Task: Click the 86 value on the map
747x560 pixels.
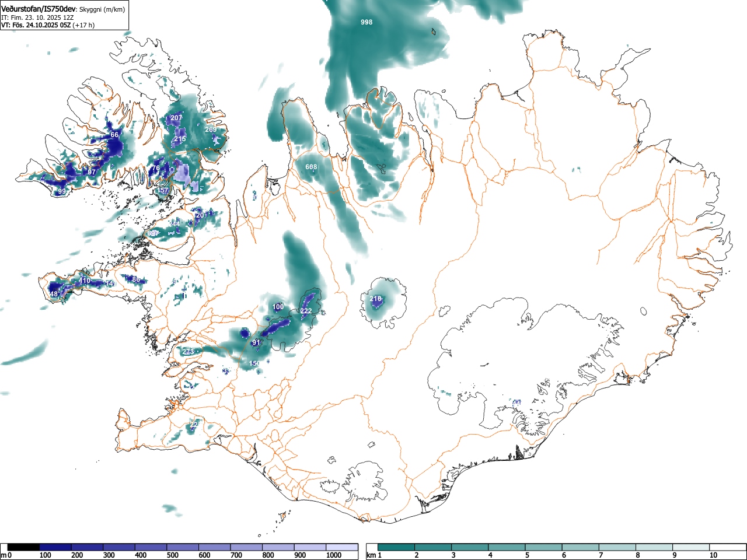Action: point(136,279)
